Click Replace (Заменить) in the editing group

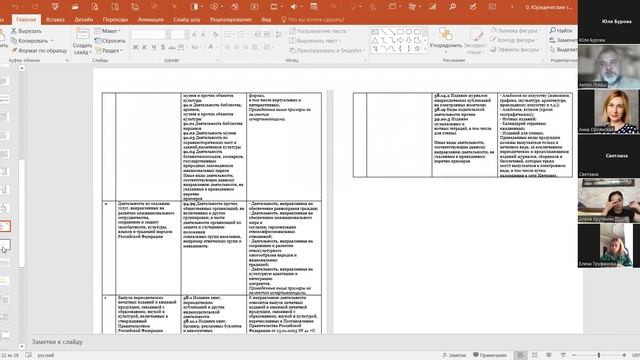(563, 40)
